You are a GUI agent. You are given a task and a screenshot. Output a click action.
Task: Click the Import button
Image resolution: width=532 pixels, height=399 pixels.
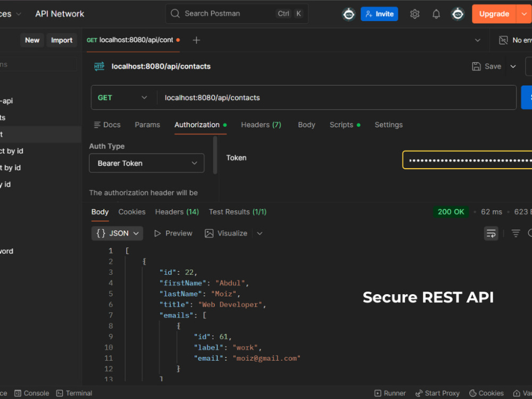click(62, 40)
